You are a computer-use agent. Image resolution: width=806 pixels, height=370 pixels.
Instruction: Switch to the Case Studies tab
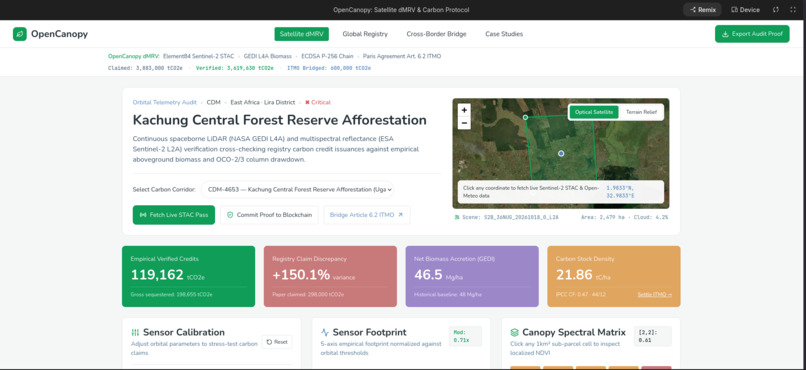504,34
